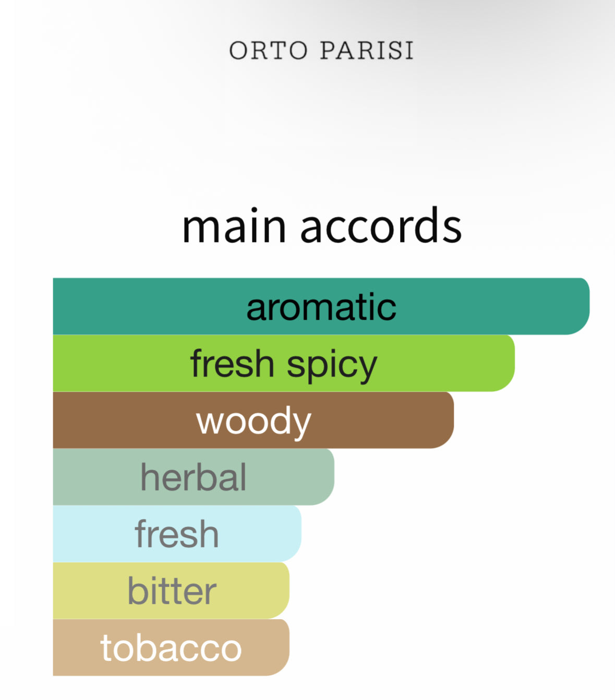Click the 'tobacco' accord label text
Viewport: 615px width, 700px height.
pos(171,648)
